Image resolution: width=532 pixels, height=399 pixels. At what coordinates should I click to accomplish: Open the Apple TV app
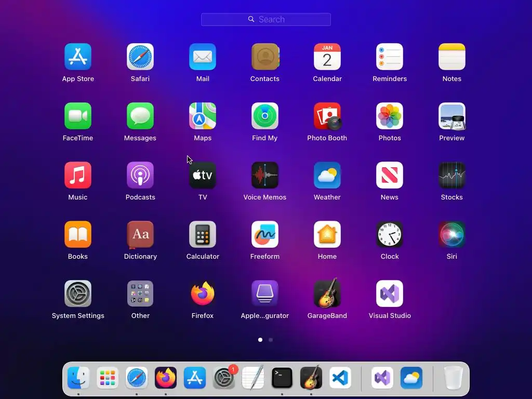pos(203,175)
